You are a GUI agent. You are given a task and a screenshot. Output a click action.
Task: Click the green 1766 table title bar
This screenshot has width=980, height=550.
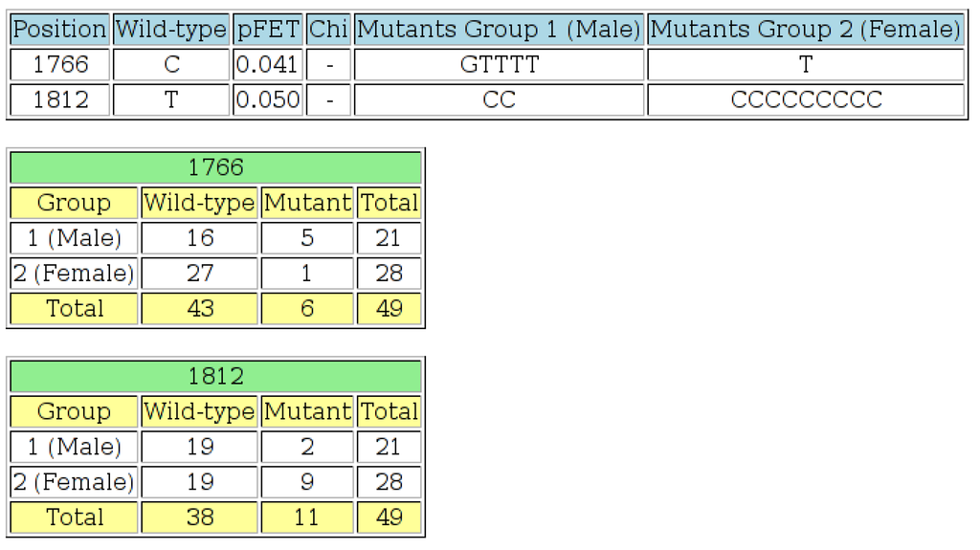[x=216, y=167]
